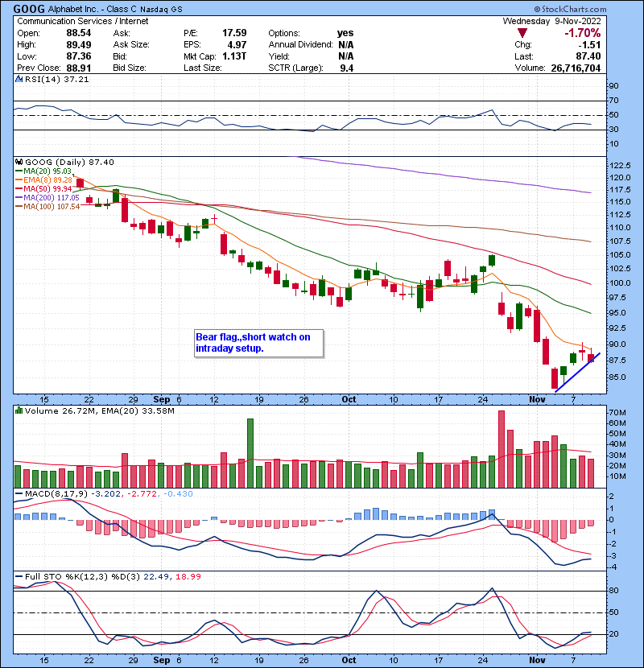The height and width of the screenshot is (668, 644).
Task: Select the GOOG ticker symbol title
Action: coord(29,9)
